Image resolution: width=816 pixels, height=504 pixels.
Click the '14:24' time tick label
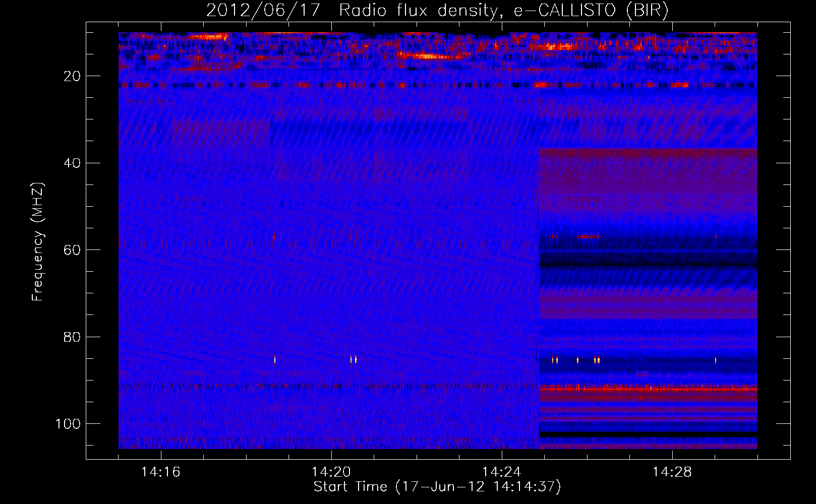tap(502, 472)
